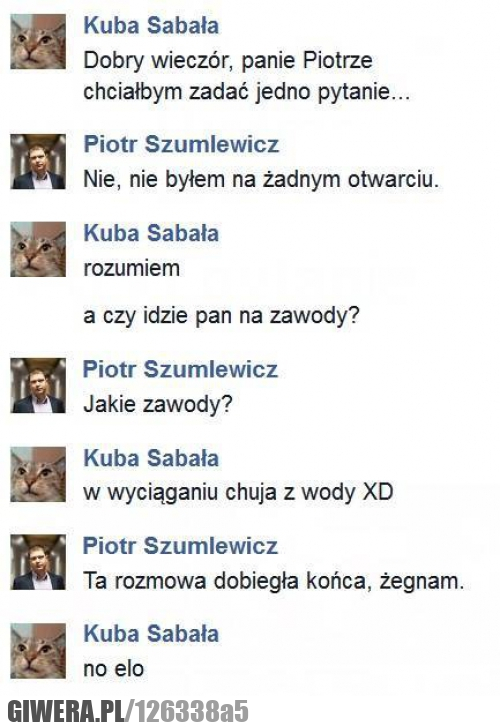Click Kuba Sabała's cat avatar in first message
Image resolution: width=500 pixels, height=727 pixels.
38,41
